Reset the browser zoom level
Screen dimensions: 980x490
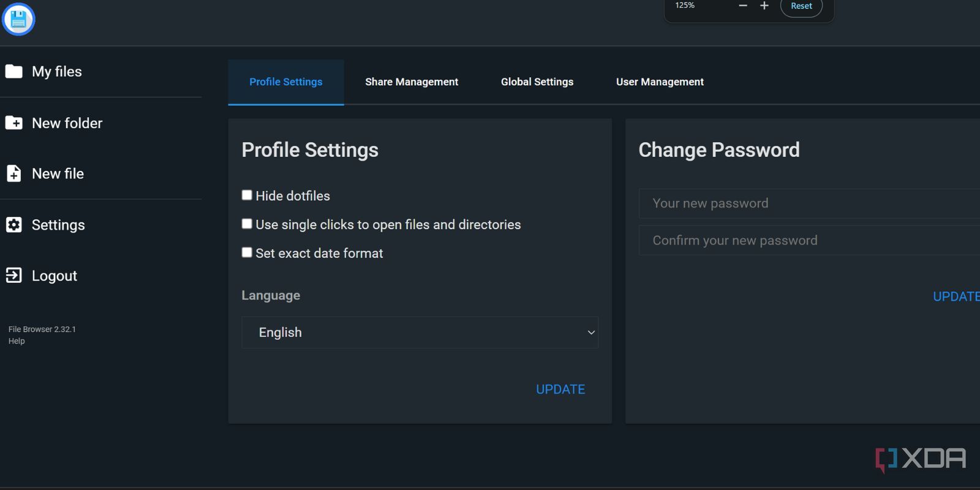(x=801, y=6)
